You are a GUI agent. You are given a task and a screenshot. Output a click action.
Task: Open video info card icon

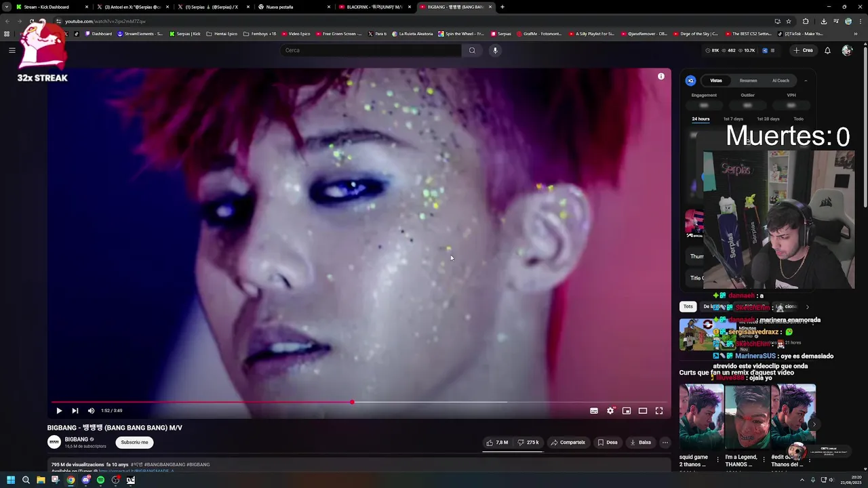661,77
